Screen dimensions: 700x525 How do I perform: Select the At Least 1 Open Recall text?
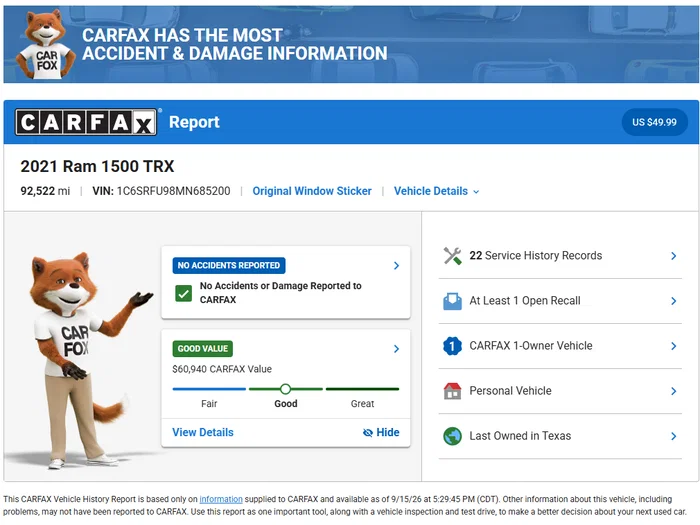(525, 300)
